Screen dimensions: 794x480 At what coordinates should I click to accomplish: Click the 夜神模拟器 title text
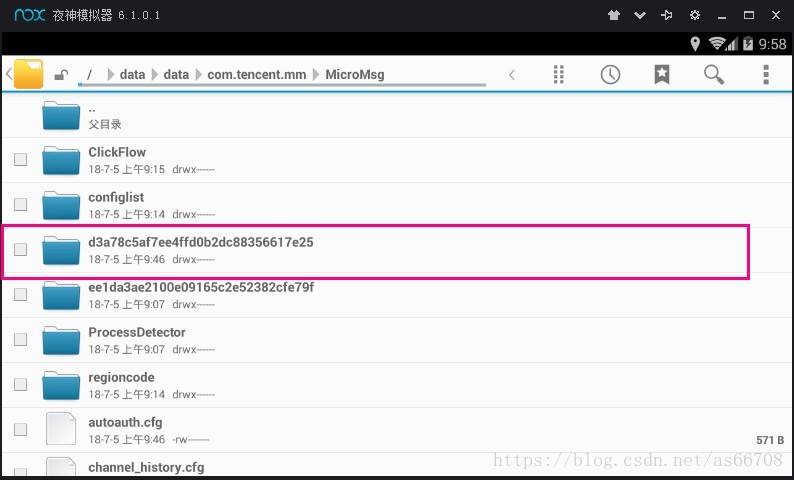click(82, 15)
